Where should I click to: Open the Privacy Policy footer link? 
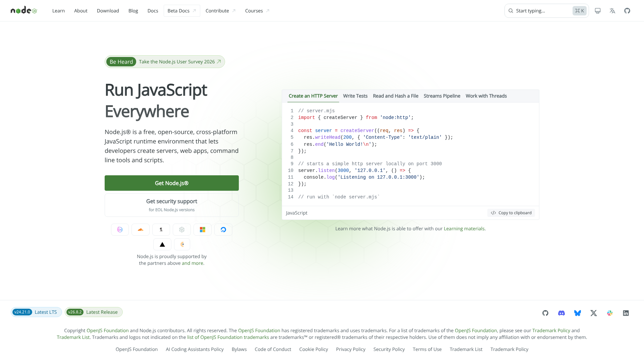click(x=351, y=349)
